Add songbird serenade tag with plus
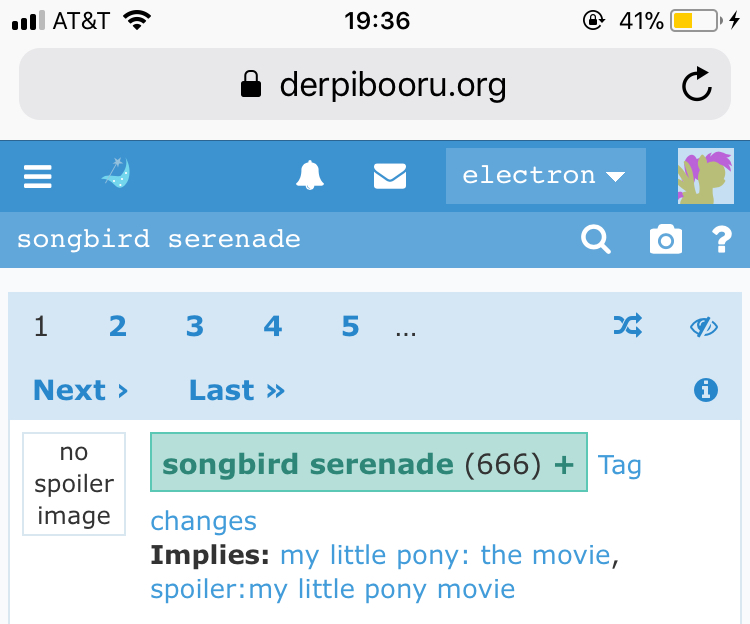750x624 pixels. click(x=564, y=464)
